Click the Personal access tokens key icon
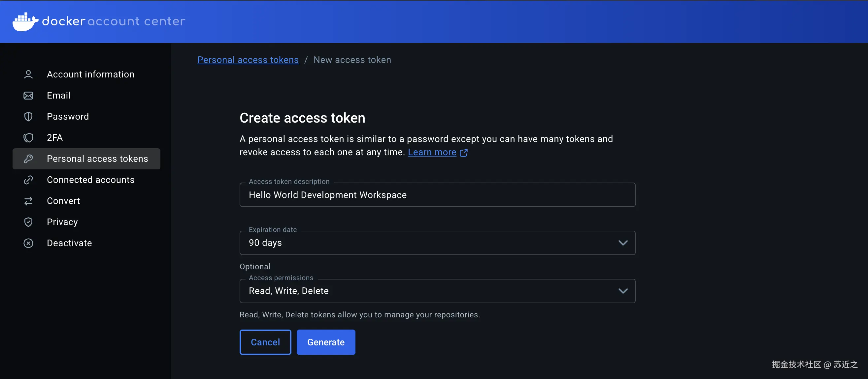Viewport: 868px width, 379px height. [28, 159]
